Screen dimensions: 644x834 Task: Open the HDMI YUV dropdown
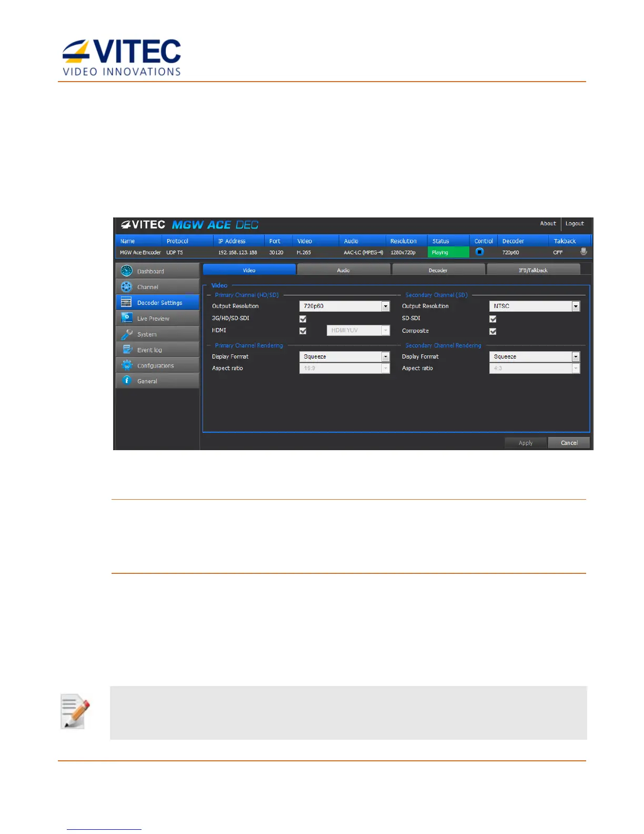[x=358, y=330]
